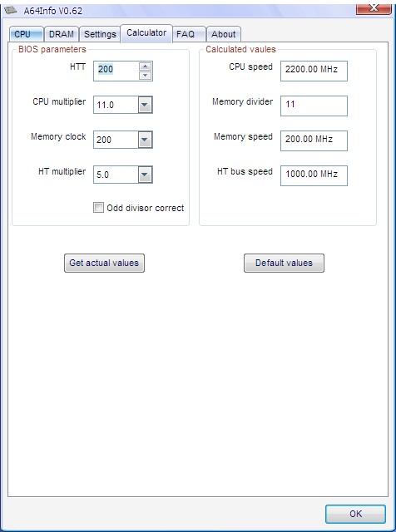Click the BIOS parameters group title
The width and height of the screenshot is (396, 532).
52,49
